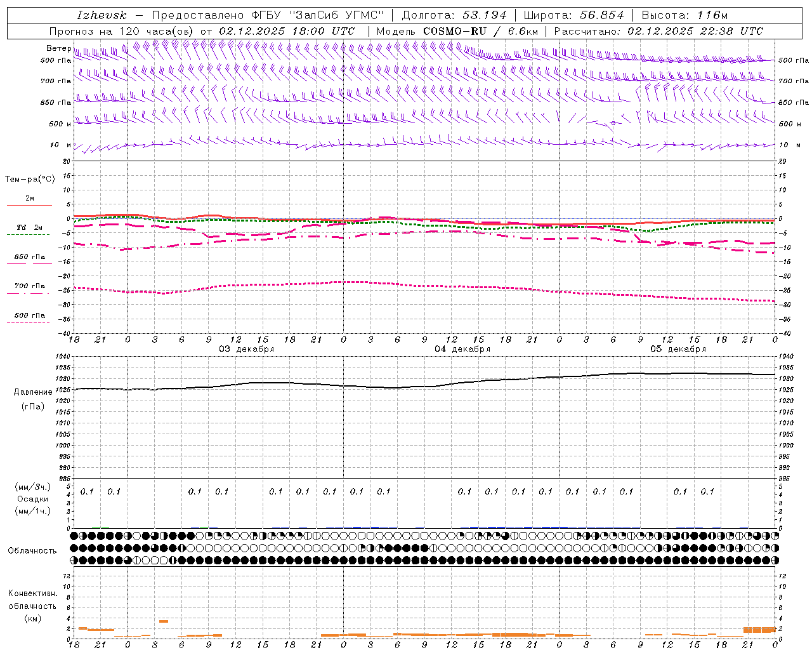Viewport: 812px width, 650px height.
Task: Click the Осадки precipitation label
Action: (x=33, y=499)
